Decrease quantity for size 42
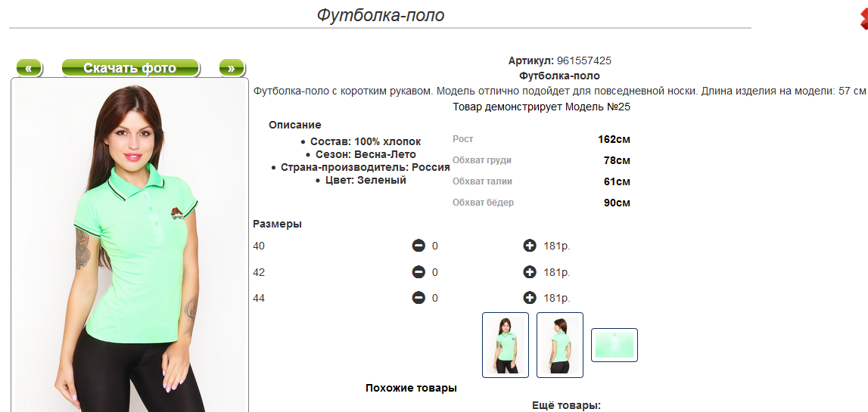Image resolution: width=868 pixels, height=412 pixels. [418, 272]
